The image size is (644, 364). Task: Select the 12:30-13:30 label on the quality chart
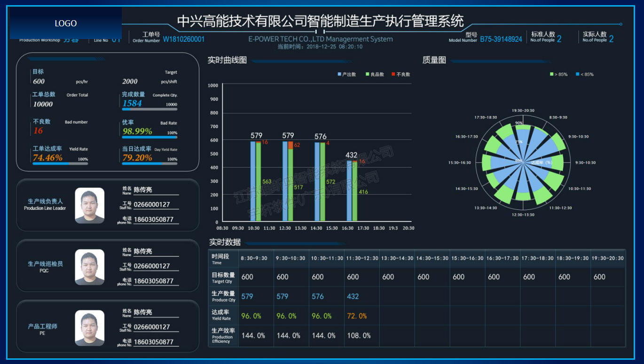(x=523, y=215)
